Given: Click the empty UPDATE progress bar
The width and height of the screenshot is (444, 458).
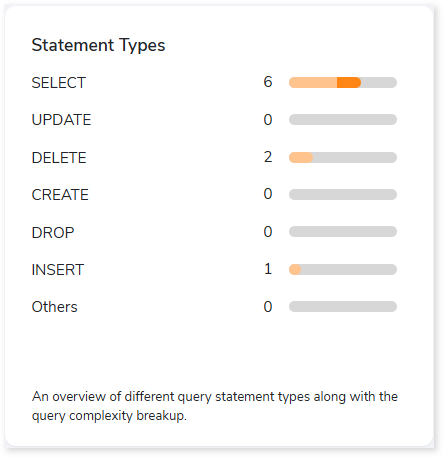Looking at the screenshot, I should [343, 120].
